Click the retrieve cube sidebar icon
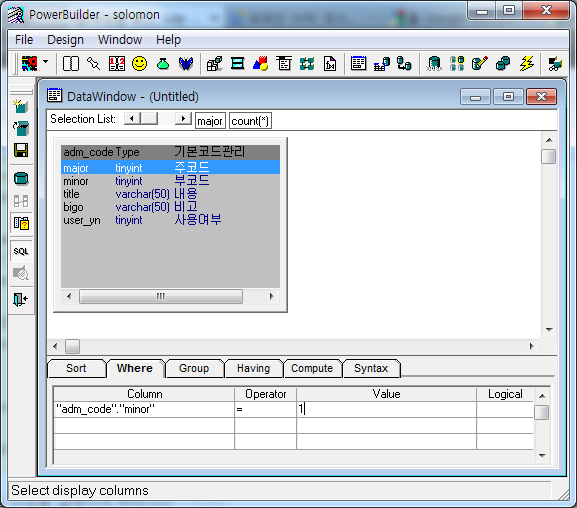The image size is (577, 508). 21,128
